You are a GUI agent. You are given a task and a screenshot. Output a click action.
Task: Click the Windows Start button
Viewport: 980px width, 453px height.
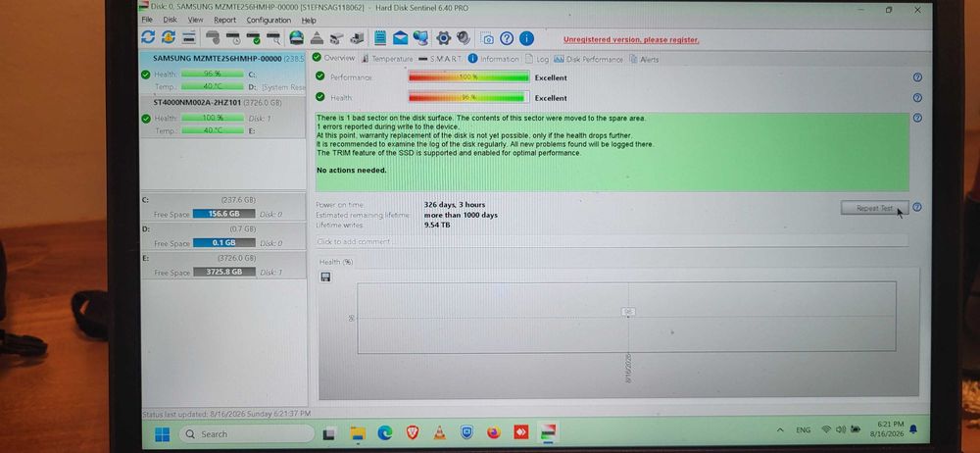[x=162, y=433]
